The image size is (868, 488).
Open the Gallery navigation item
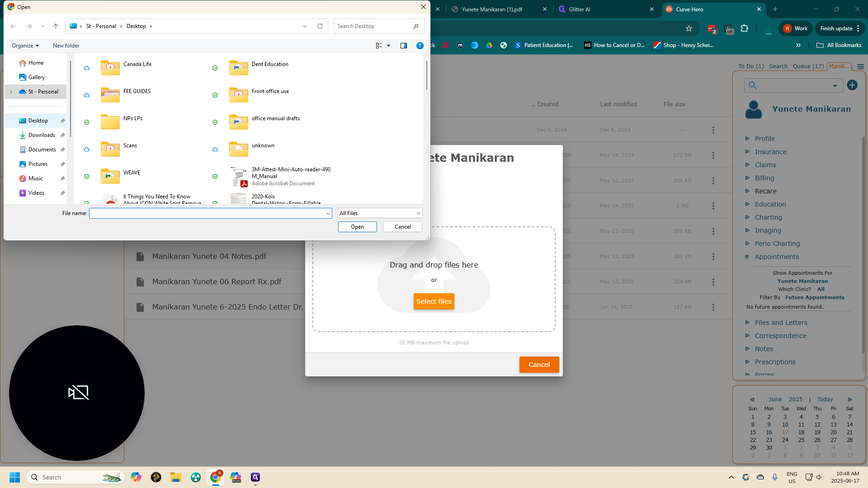[36, 77]
